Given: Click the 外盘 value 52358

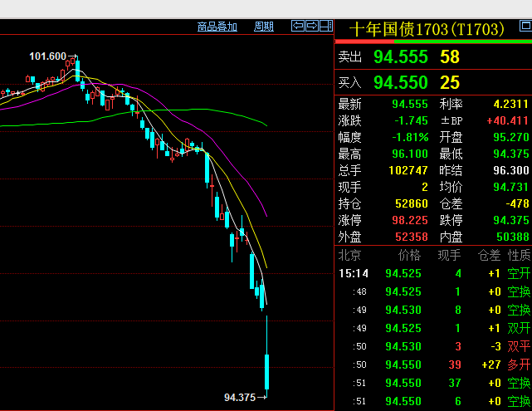Looking at the screenshot, I should coord(412,237).
